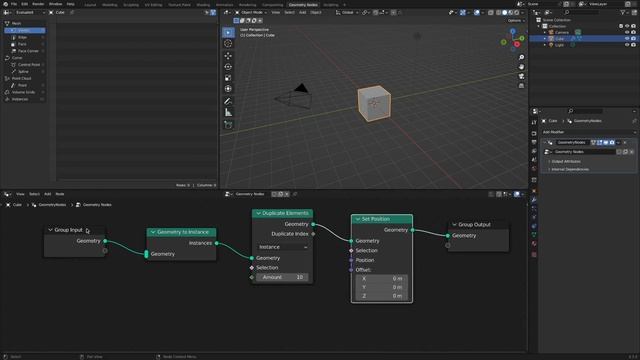Open node editor Add menu

47,194
